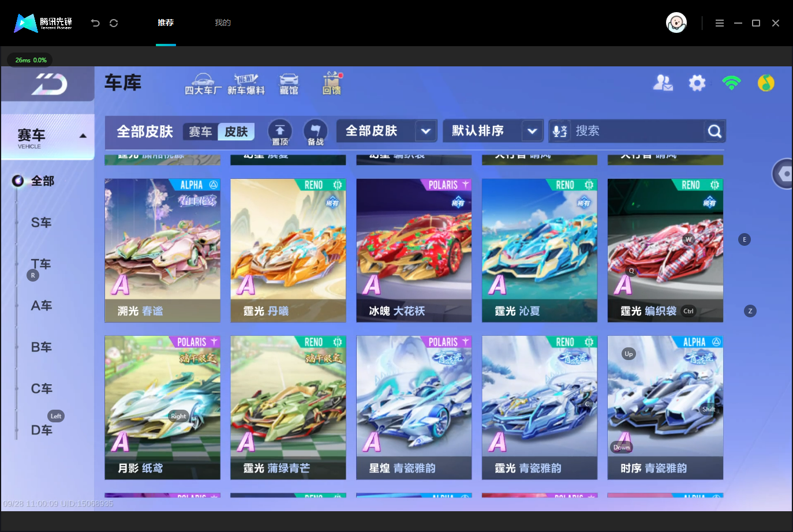
Task: Activate the voice search microphone icon
Action: [560, 131]
